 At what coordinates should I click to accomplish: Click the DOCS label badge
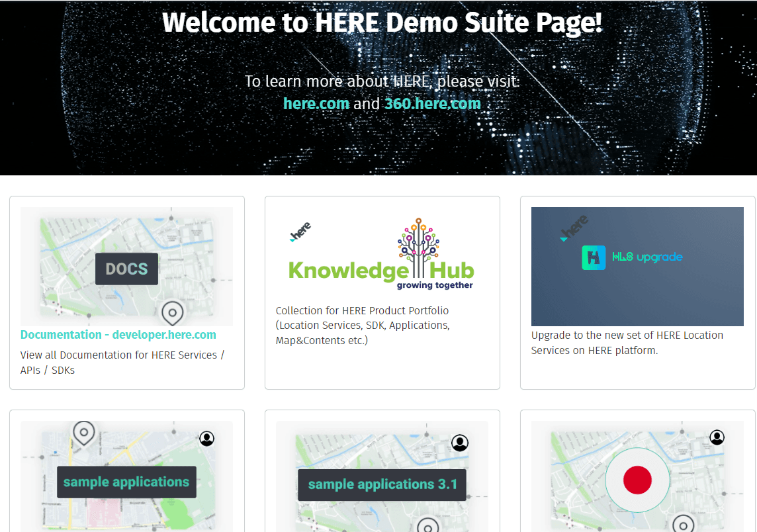point(126,269)
